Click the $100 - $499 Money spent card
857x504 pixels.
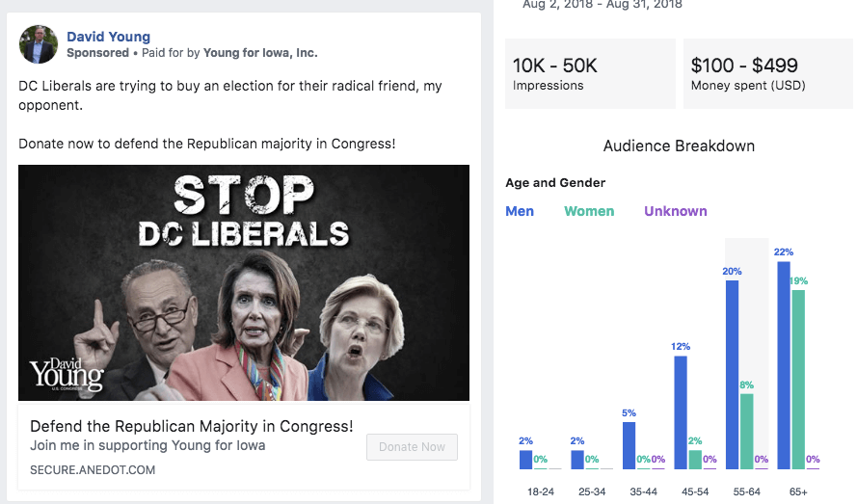[767, 74]
